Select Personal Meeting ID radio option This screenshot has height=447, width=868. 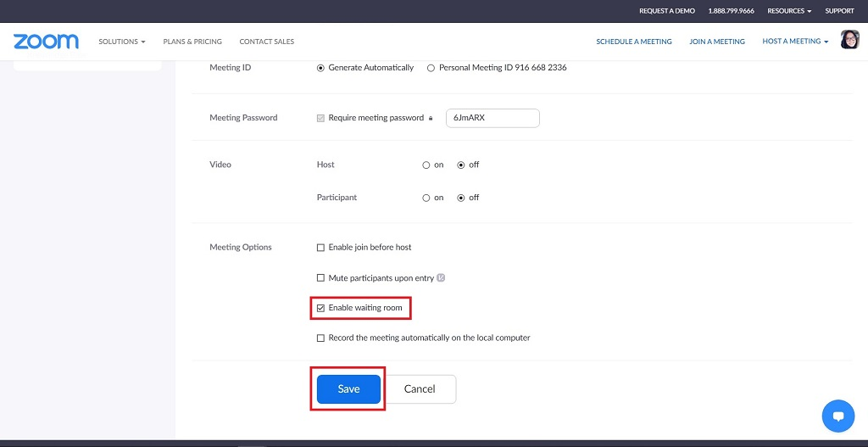431,68
